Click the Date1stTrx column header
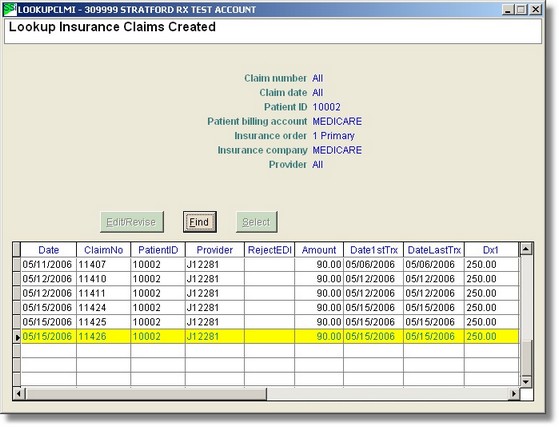 click(374, 250)
